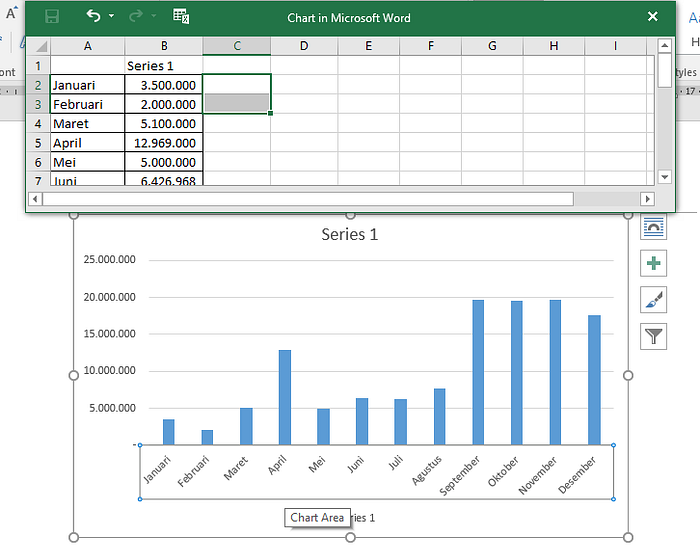
Task: Click the Januari cell
Action: 88,85
